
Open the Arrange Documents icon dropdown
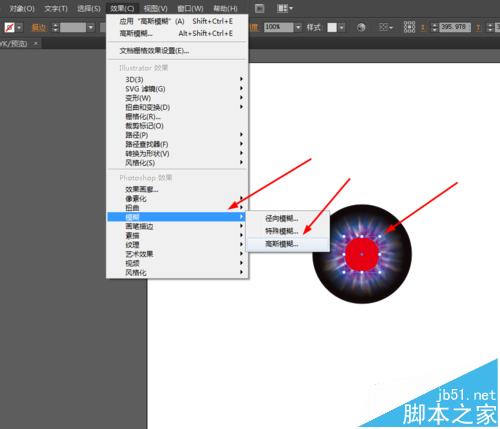(285, 8)
